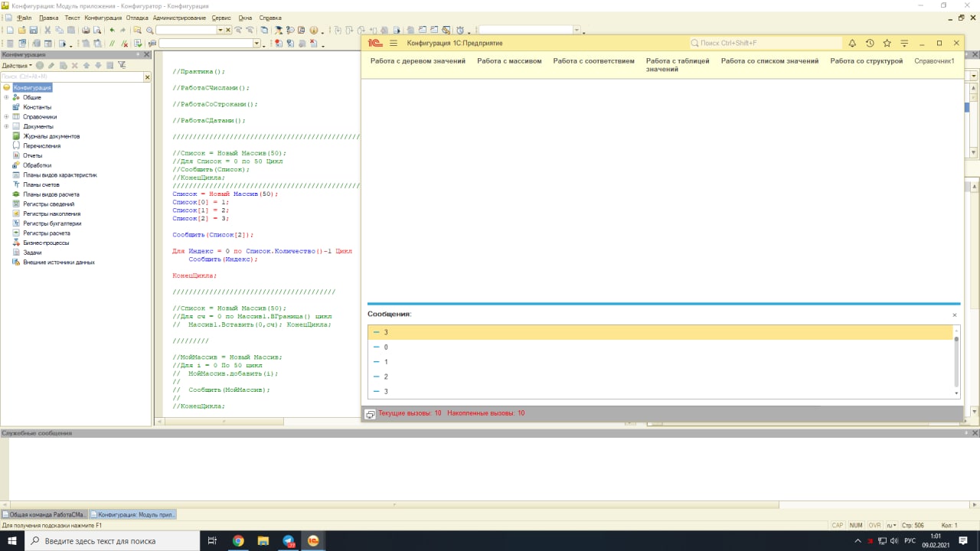The image size is (980, 551).
Task: Open the hamburger main menu in 1C
Action: point(394,44)
